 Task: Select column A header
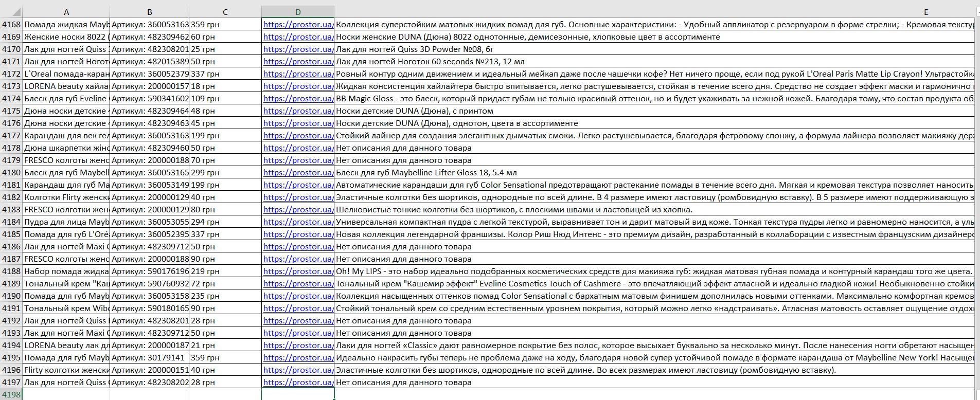coord(66,12)
